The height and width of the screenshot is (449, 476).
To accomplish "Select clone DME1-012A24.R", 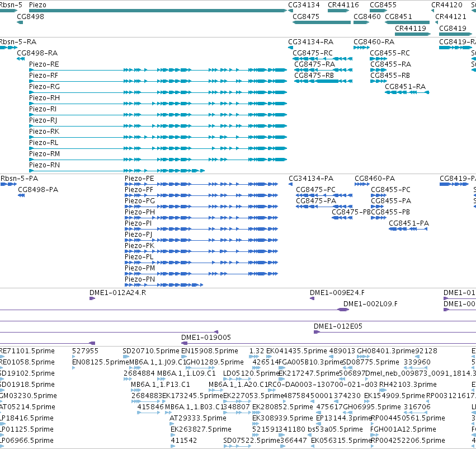I will point(92,298).
